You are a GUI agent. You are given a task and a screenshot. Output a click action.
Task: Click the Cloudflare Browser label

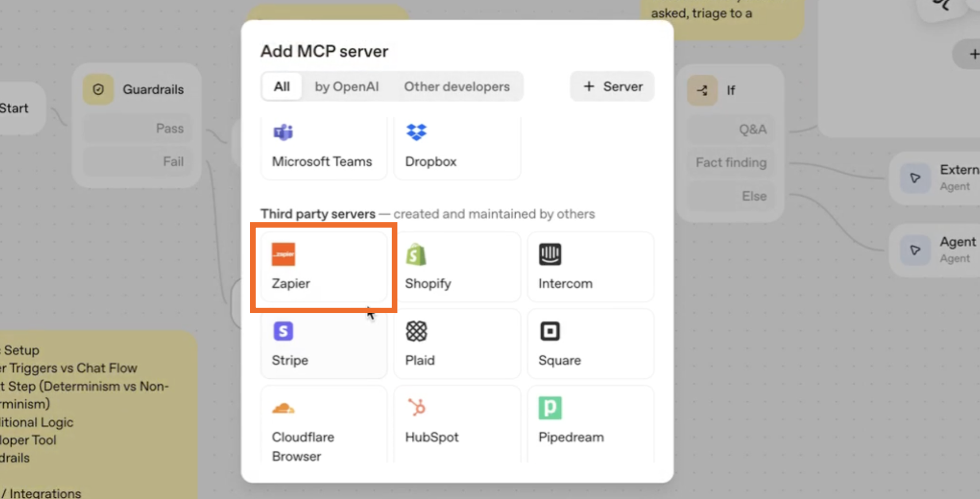coord(303,446)
